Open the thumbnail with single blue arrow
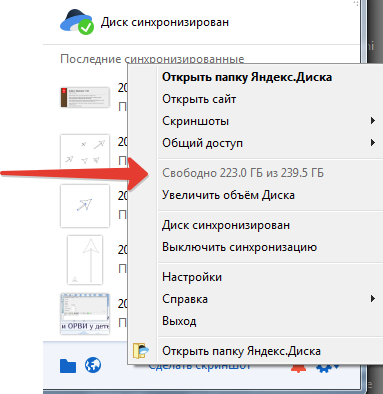This screenshot has width=383, height=394. pyautogui.click(x=85, y=206)
